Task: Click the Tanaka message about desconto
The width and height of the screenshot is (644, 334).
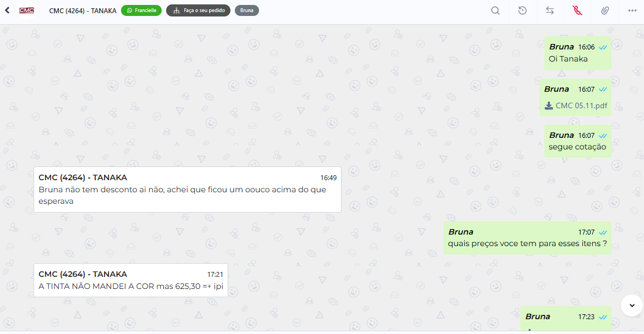Action: pos(188,190)
